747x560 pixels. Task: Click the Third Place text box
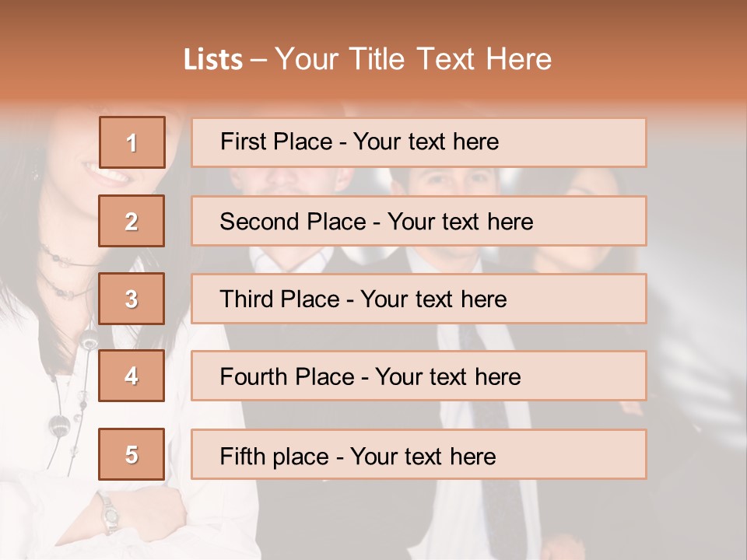click(x=419, y=299)
